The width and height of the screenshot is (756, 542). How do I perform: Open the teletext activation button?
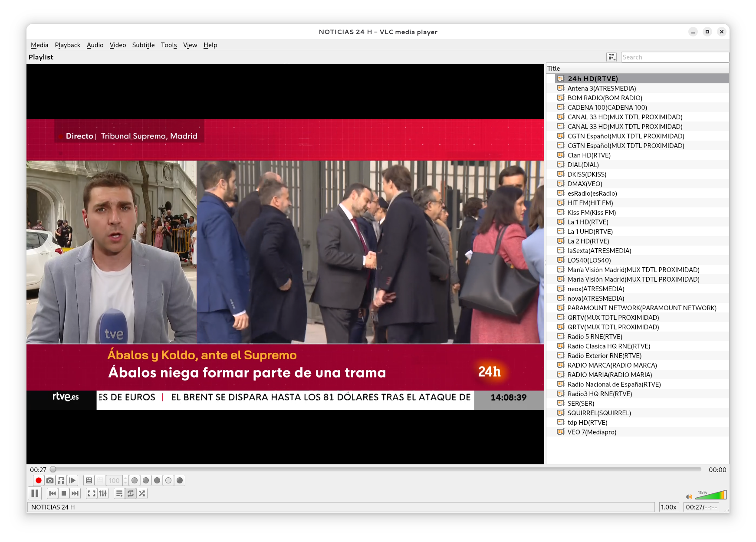pos(89,480)
